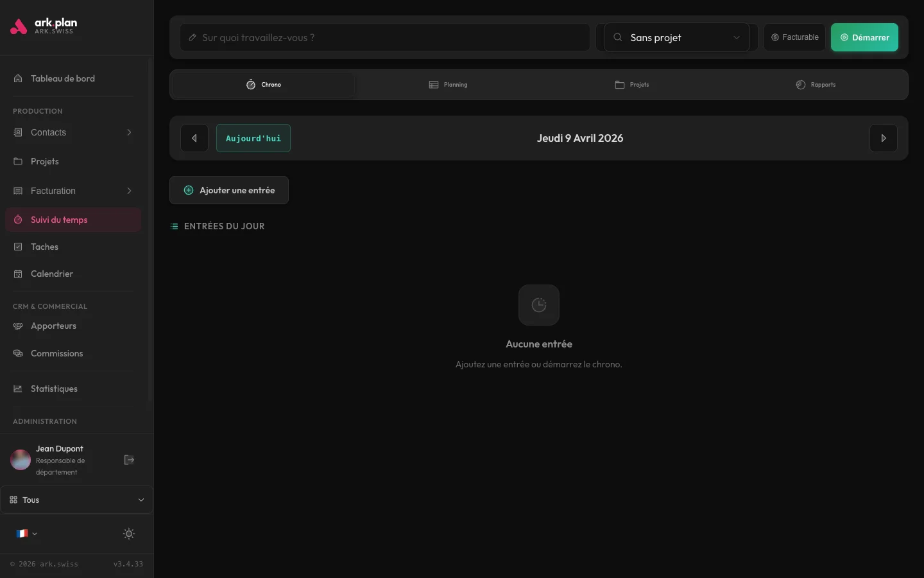Go to Tableau de bord

click(x=62, y=78)
